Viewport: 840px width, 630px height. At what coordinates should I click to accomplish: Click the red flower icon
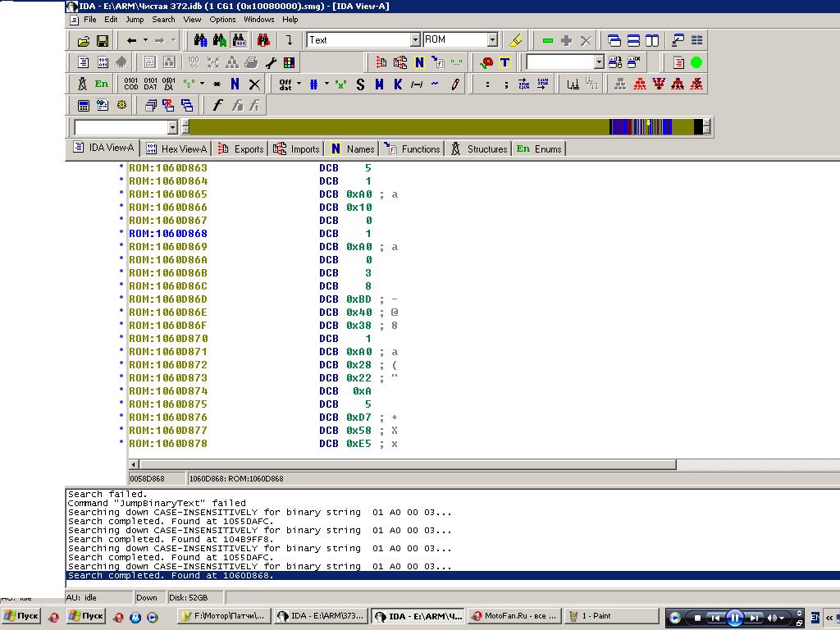point(486,62)
